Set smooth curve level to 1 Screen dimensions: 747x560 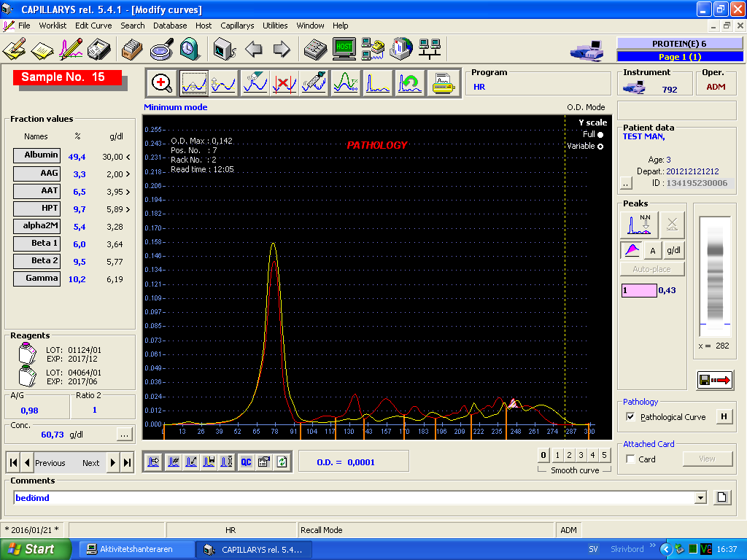coord(557,455)
